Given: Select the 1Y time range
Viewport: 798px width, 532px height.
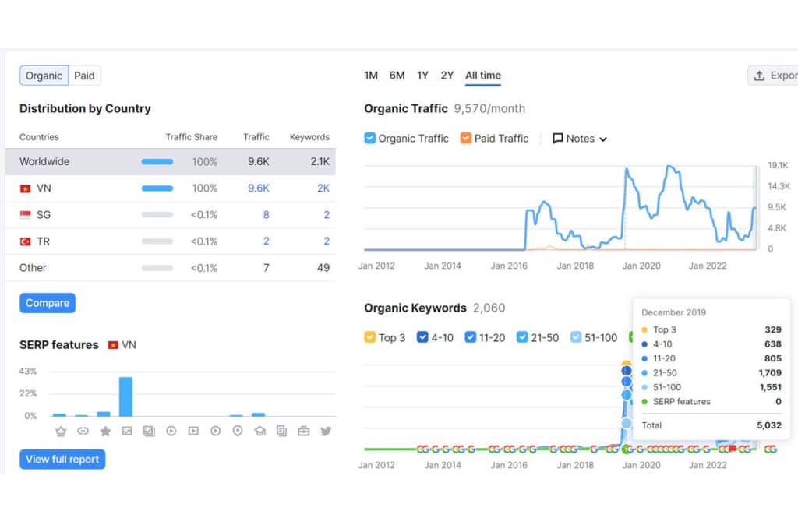Looking at the screenshot, I should 423,76.
